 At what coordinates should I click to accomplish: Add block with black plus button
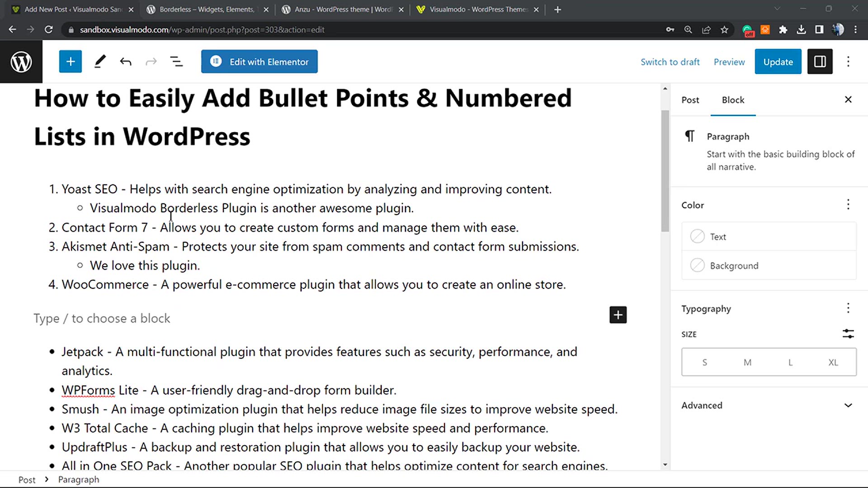[618, 315]
